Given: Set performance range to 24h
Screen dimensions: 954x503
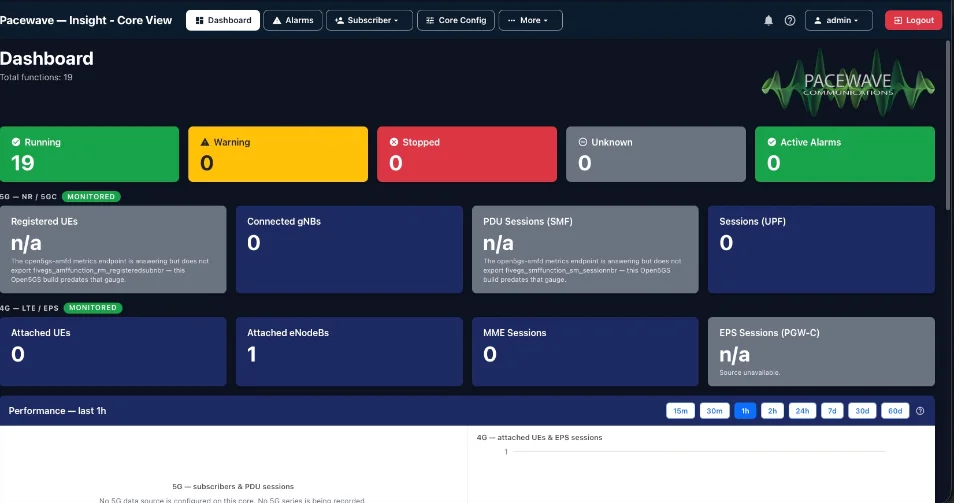Looking at the screenshot, I should 803,411.
